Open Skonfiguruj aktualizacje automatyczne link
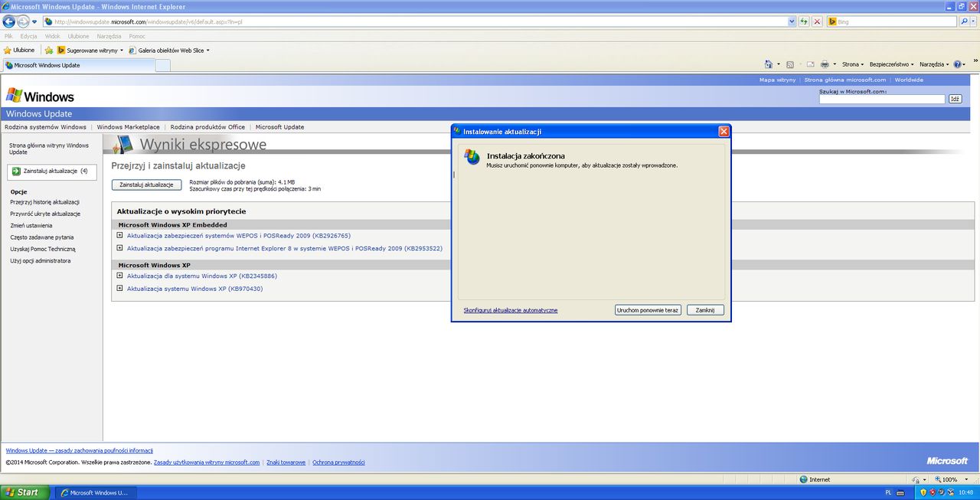The width and height of the screenshot is (980, 500). (511, 310)
